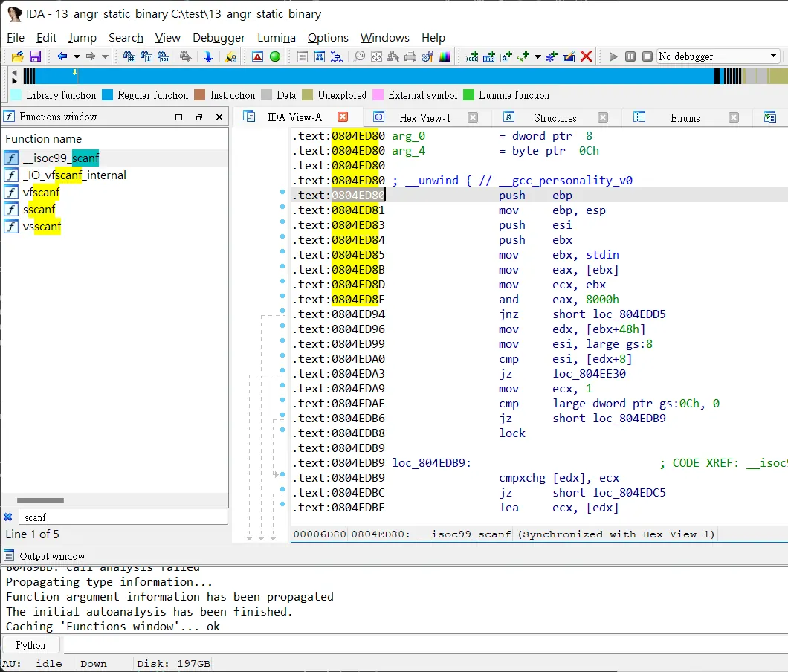
Task: Switch to the Hex View-1 tab
Action: pyautogui.click(x=424, y=117)
